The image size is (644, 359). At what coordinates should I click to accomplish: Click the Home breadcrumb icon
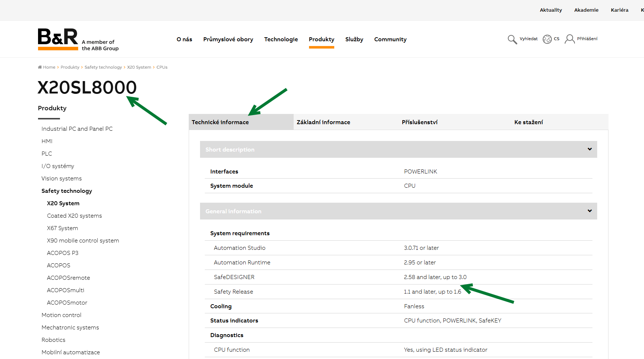[40, 67]
